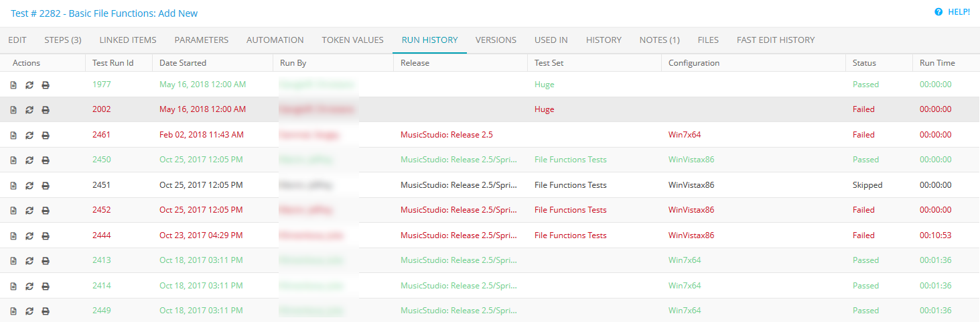
Task: Click the 00:10:53 run time value
Action: 936,235
